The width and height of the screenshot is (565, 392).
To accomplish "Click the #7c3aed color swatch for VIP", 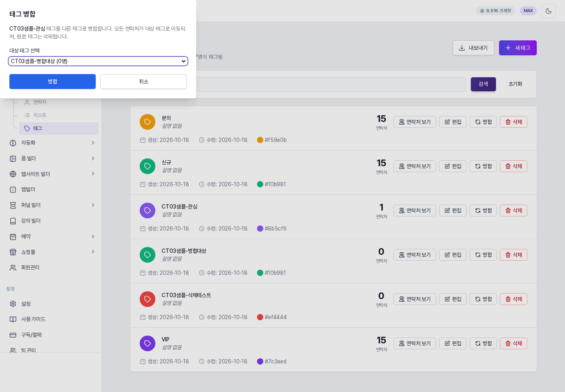I will pyautogui.click(x=260, y=361).
